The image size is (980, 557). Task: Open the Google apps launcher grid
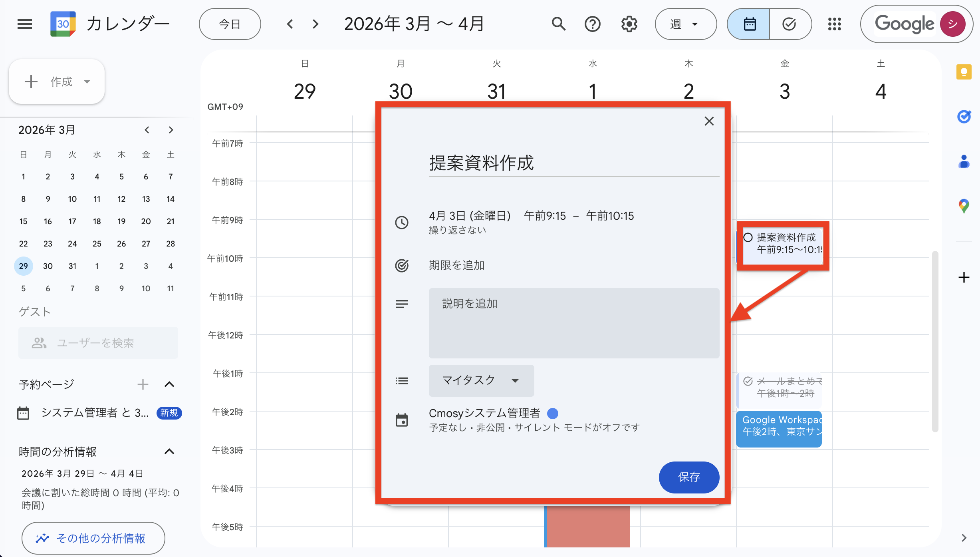tap(835, 24)
